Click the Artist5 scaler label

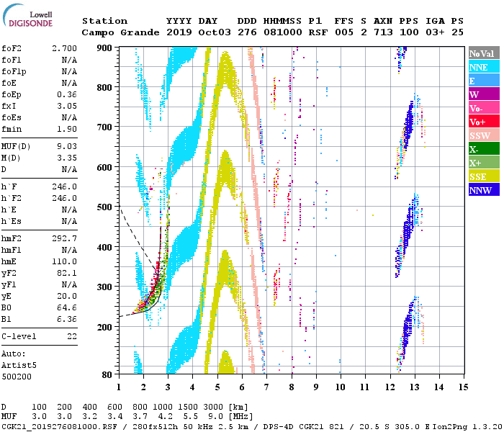point(19,366)
